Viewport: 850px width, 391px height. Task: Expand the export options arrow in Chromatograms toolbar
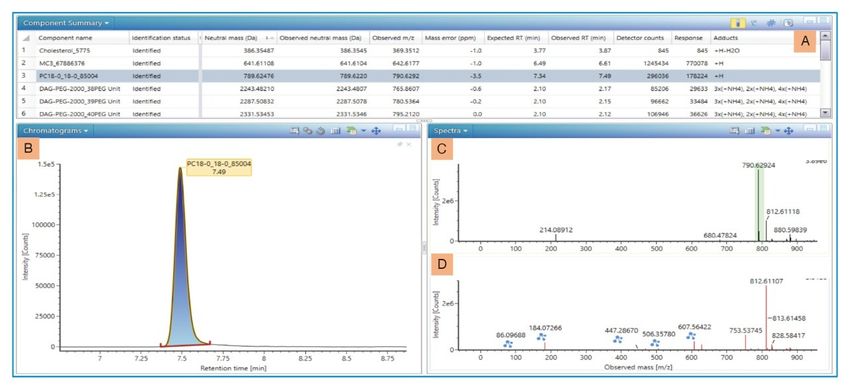363,131
